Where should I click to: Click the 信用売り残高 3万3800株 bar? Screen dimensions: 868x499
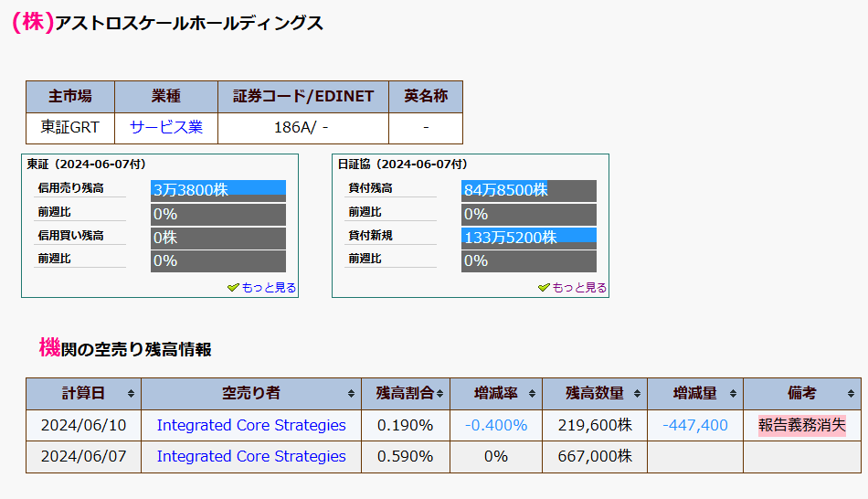(218, 190)
